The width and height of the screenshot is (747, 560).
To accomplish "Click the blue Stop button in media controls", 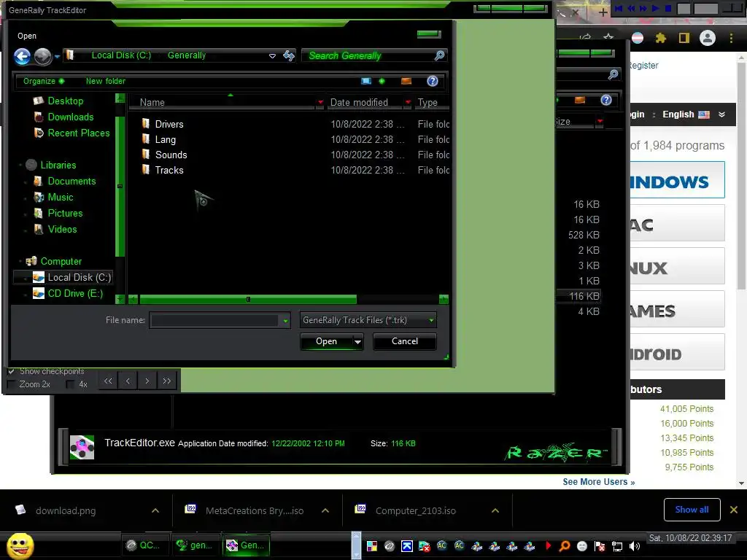I will click(668, 8).
